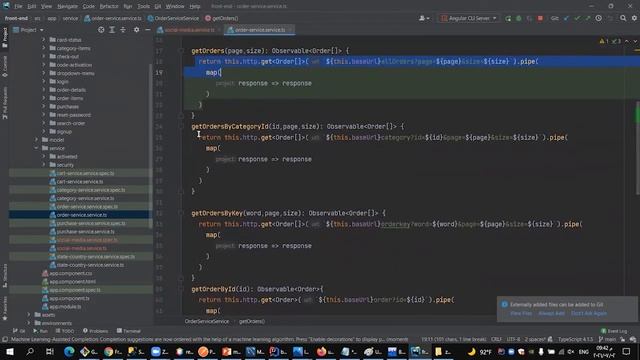The width and height of the screenshot is (640, 360).
Task: Click Always Add in Git notification
Action: click(x=551, y=313)
